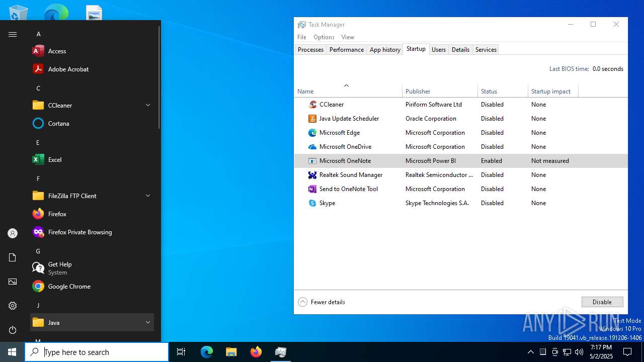Viewport: 644px width, 362px height.
Task: Open Pictures from Start sidebar
Action: click(x=13, y=282)
